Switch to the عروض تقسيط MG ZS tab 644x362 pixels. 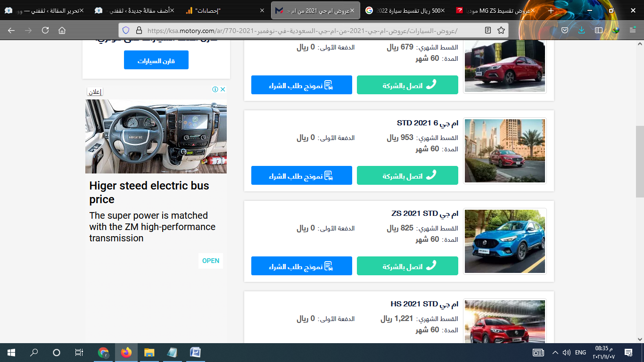[x=496, y=10]
